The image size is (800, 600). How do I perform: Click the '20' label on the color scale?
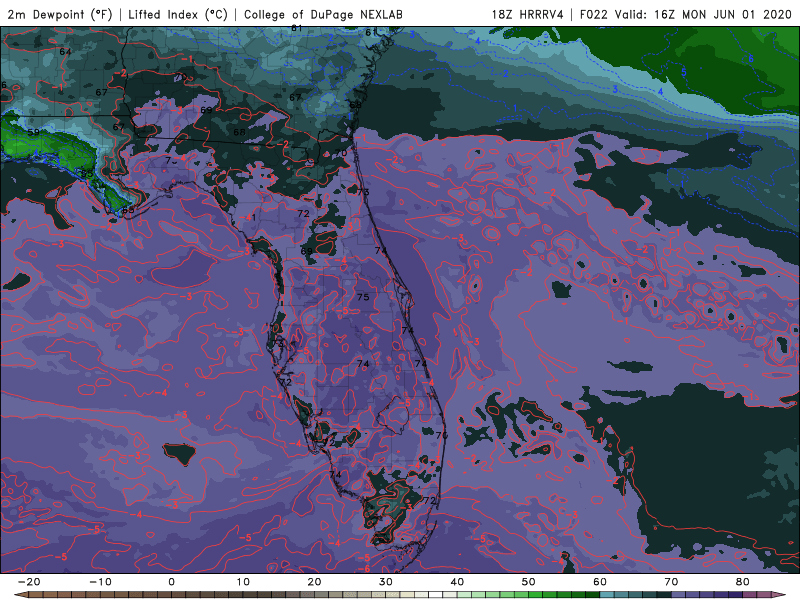pos(314,582)
